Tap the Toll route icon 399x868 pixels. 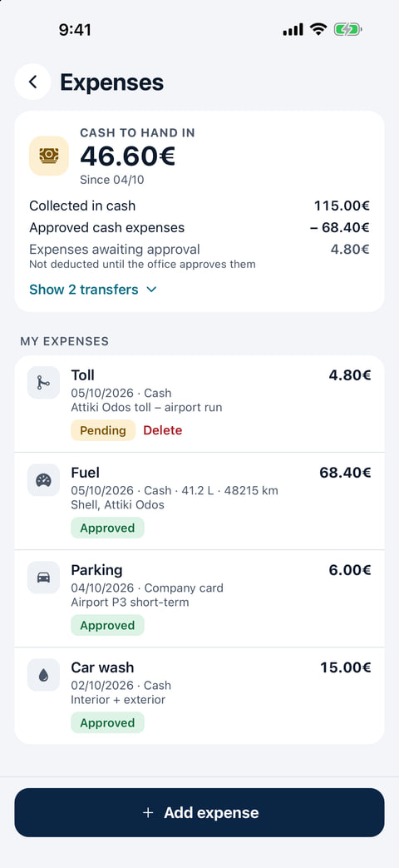tap(44, 383)
